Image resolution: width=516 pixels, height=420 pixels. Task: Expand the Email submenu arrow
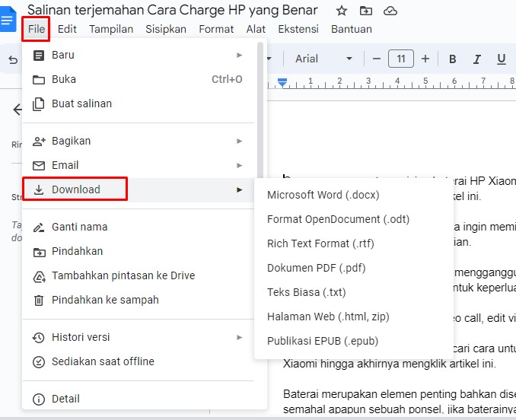pyautogui.click(x=240, y=165)
